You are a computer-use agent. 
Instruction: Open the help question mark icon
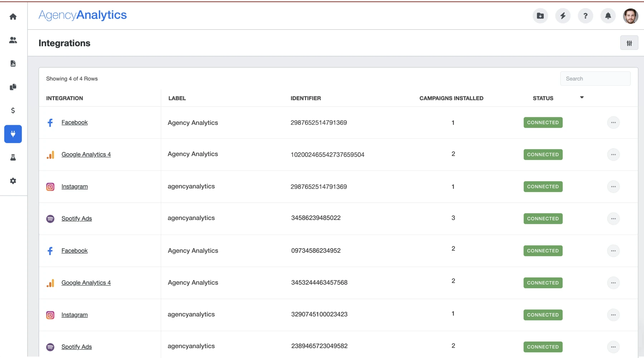pyautogui.click(x=585, y=16)
